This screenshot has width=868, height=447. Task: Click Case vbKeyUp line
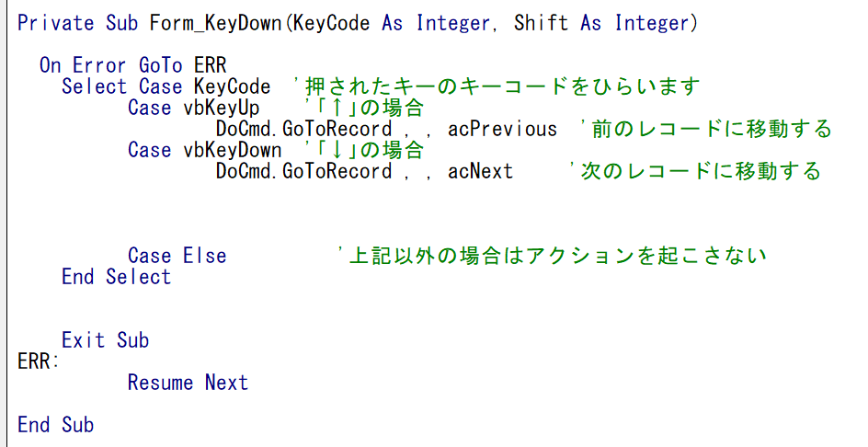click(194, 108)
